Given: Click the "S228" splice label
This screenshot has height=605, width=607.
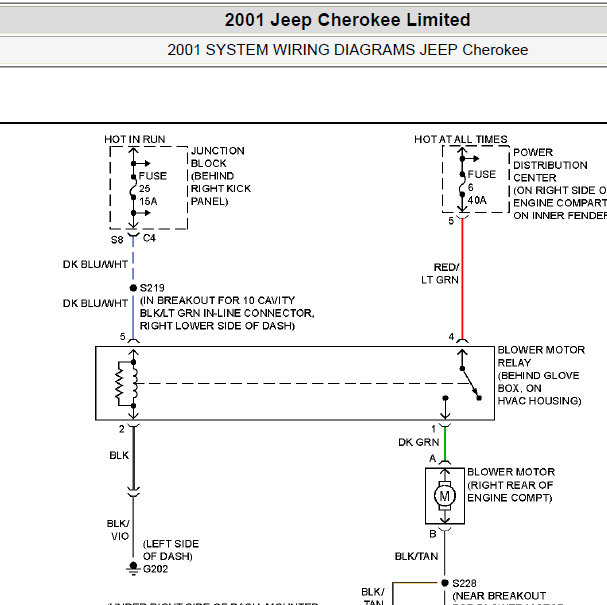Looking at the screenshot, I should pos(464,583).
